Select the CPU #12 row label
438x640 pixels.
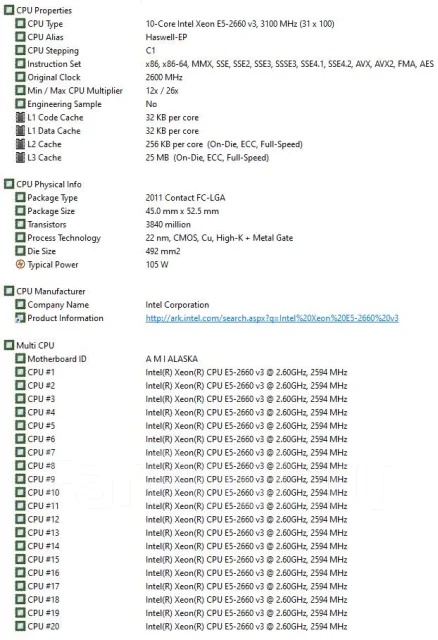tap(43, 519)
